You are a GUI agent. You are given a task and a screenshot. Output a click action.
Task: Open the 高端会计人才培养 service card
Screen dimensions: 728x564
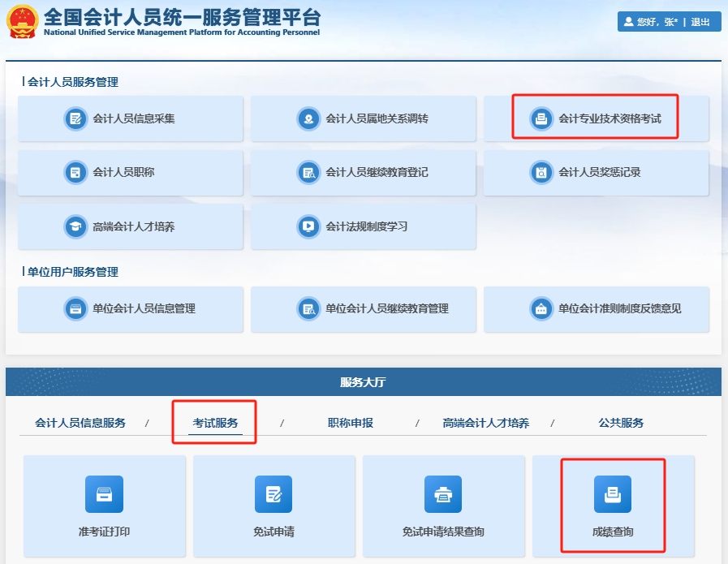[130, 226]
